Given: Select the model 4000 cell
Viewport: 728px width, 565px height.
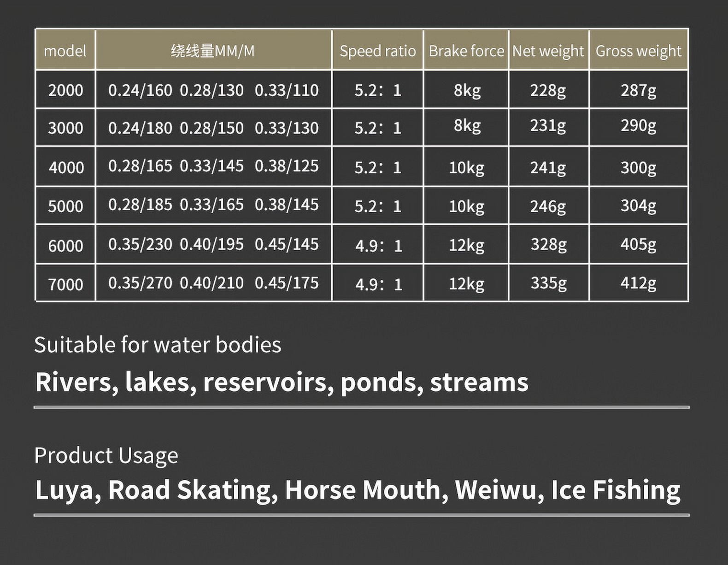Looking at the screenshot, I should point(65,167).
